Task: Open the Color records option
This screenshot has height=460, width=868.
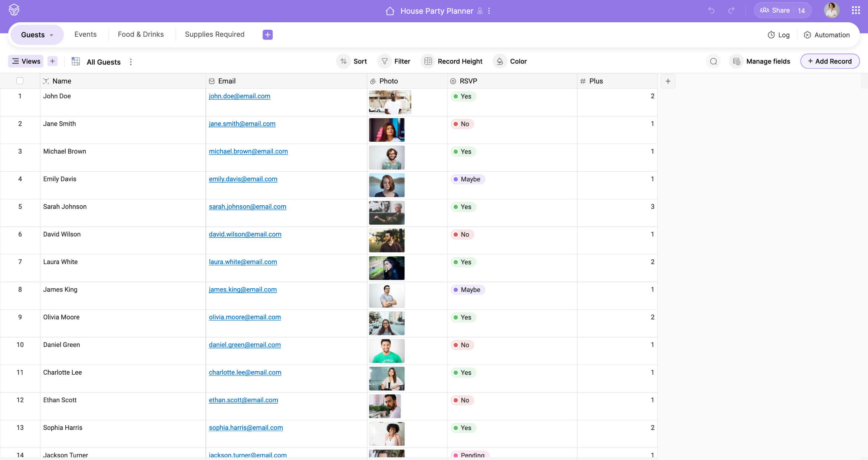Action: click(510, 61)
